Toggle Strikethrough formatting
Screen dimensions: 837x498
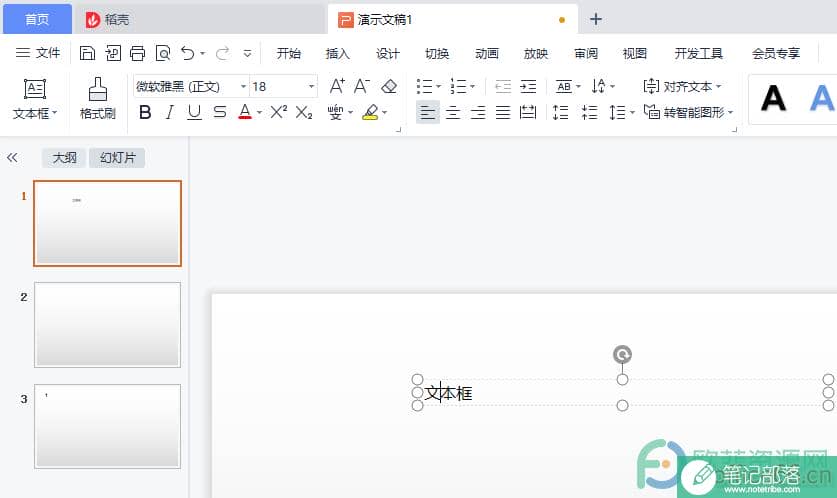coord(220,112)
